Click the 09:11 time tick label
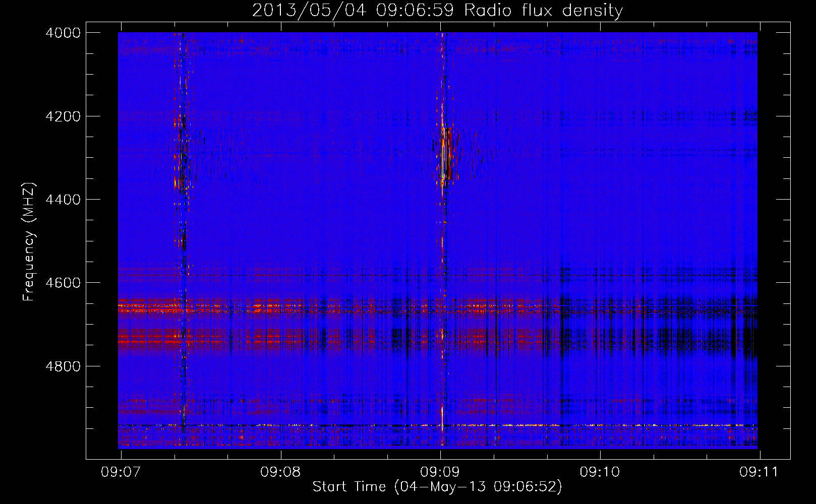816x504 pixels. (760, 472)
